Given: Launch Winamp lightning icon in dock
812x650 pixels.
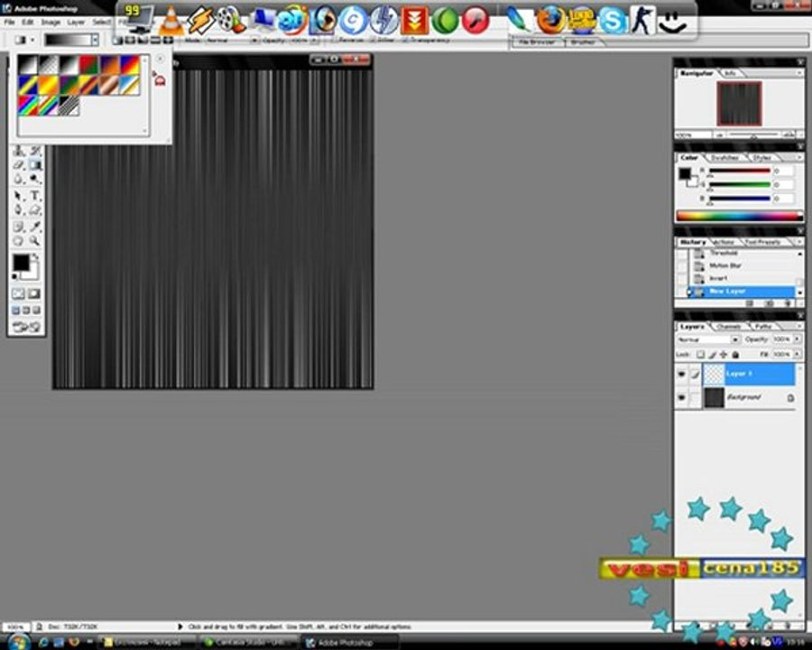Looking at the screenshot, I should coord(200,20).
